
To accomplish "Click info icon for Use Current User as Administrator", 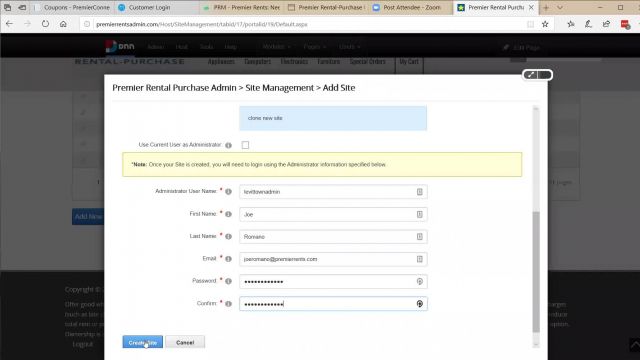I will 229,145.
